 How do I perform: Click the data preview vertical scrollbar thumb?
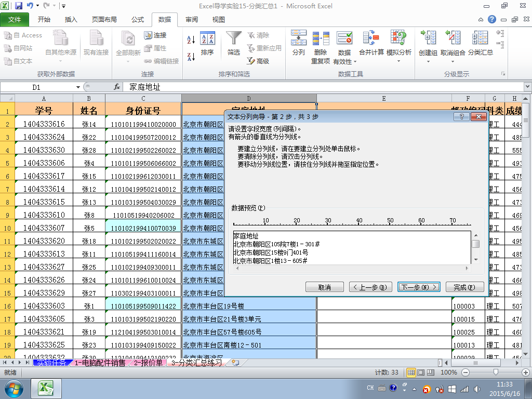476,244
